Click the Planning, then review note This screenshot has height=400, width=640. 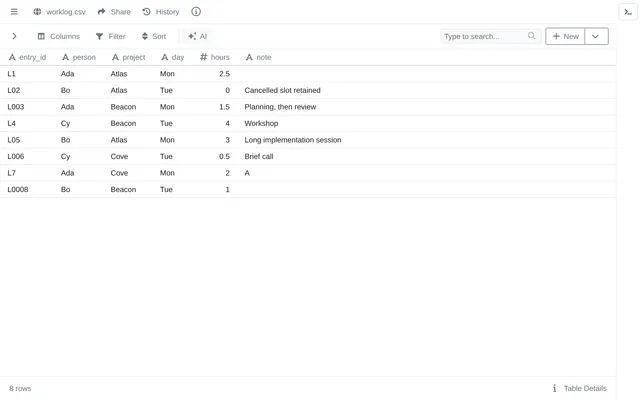[280, 107]
